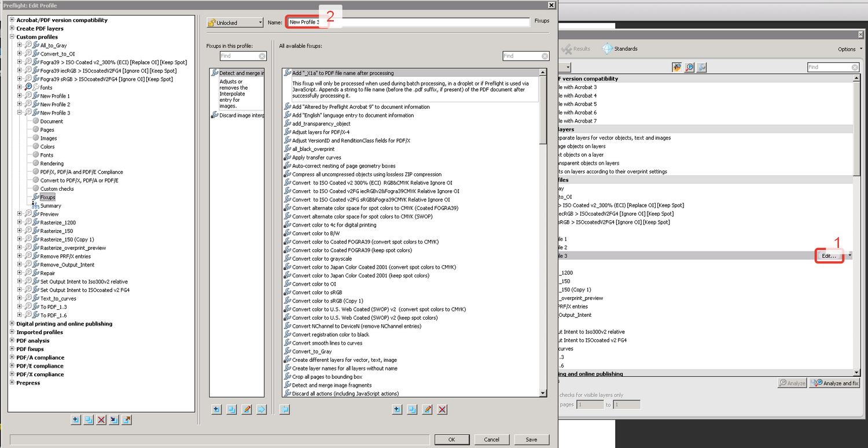Image resolution: width=868 pixels, height=448 pixels.
Task: Select 'Images' under New Profile 3
Action: [x=49, y=138]
